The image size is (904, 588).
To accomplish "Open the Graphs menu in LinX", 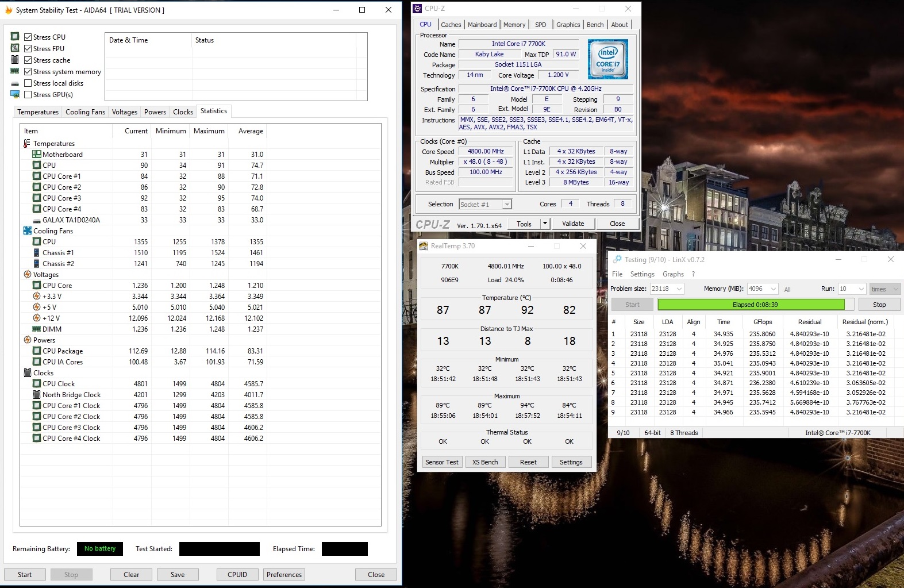I will (673, 274).
